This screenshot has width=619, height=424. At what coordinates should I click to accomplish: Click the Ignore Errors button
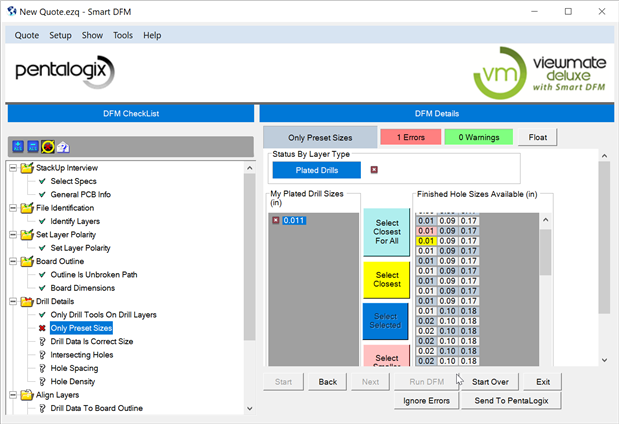[x=426, y=401]
